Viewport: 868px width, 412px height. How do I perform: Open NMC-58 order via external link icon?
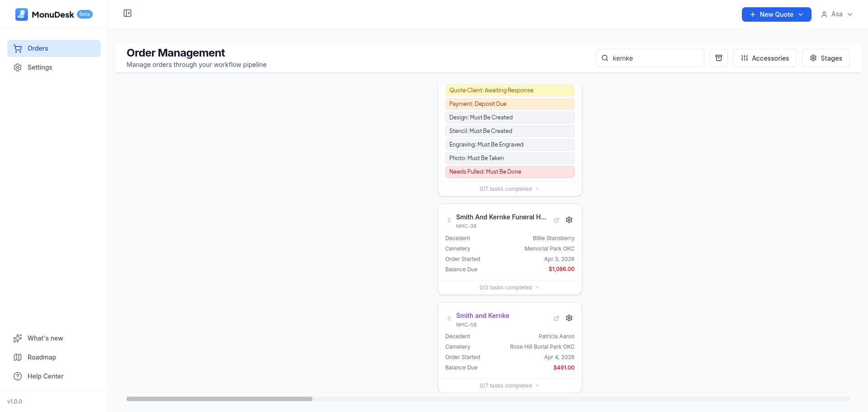coord(557,318)
